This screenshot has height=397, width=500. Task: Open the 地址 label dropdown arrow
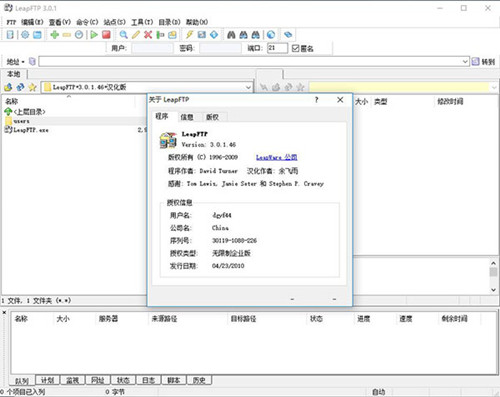(23, 62)
